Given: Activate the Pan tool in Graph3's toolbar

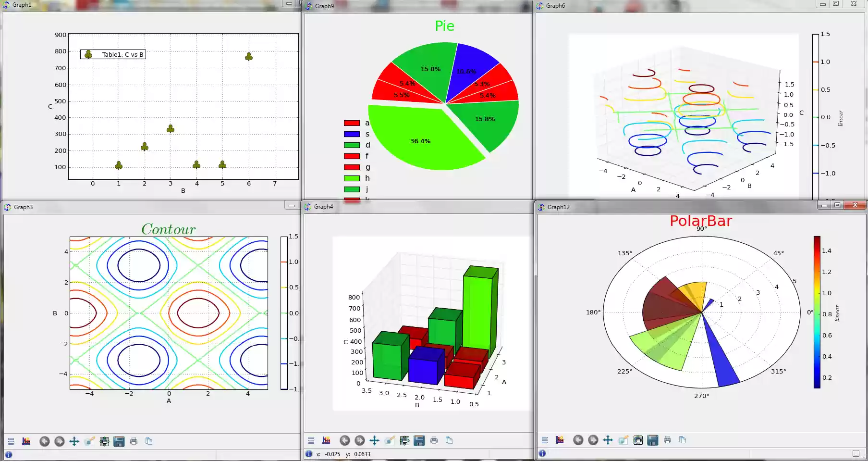Looking at the screenshot, I should pyautogui.click(x=74, y=441).
